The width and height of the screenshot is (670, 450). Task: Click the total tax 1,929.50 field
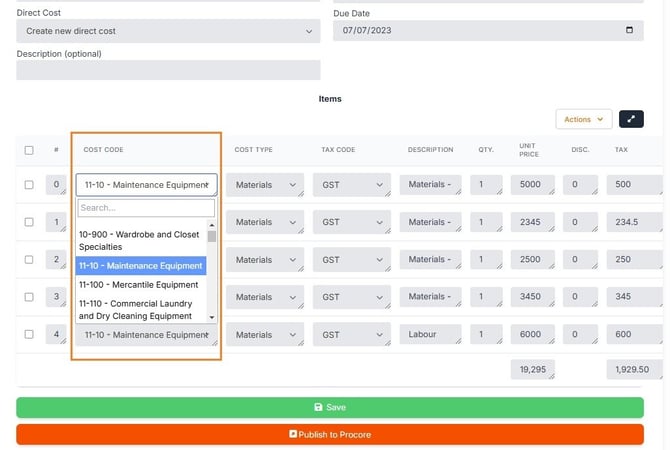[634, 370]
